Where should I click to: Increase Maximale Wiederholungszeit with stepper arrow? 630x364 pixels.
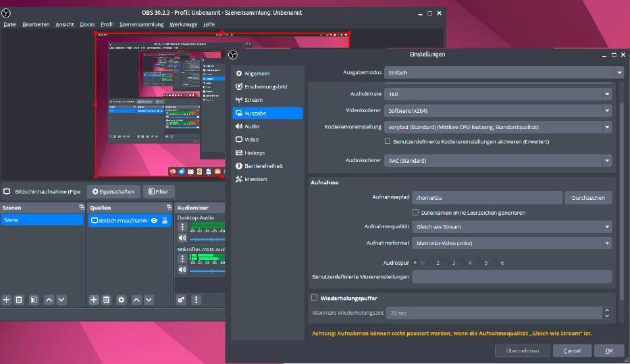point(606,310)
